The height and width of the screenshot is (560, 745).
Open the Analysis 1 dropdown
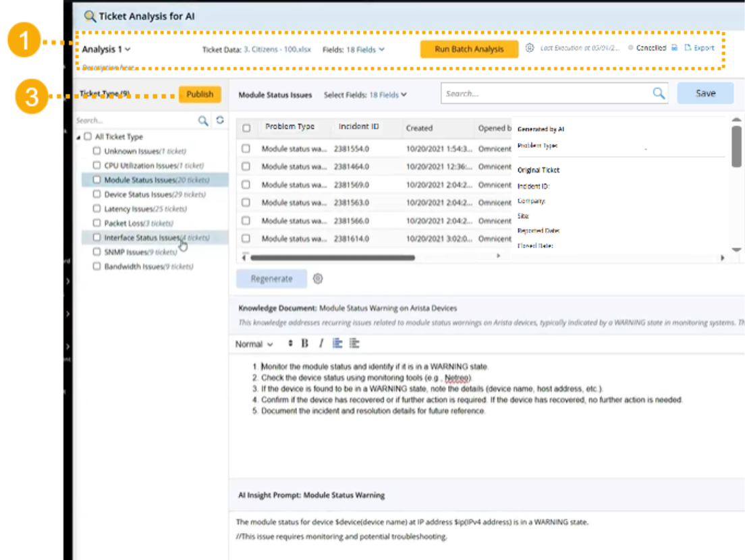(107, 49)
